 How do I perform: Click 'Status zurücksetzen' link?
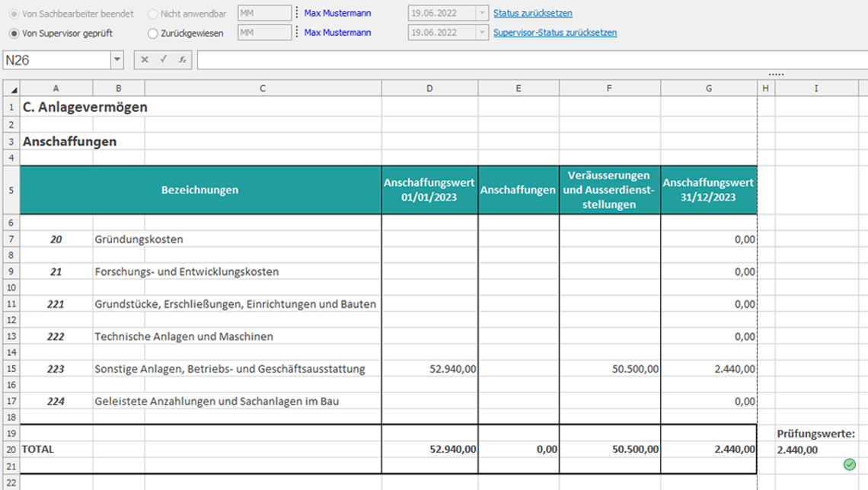coord(532,14)
